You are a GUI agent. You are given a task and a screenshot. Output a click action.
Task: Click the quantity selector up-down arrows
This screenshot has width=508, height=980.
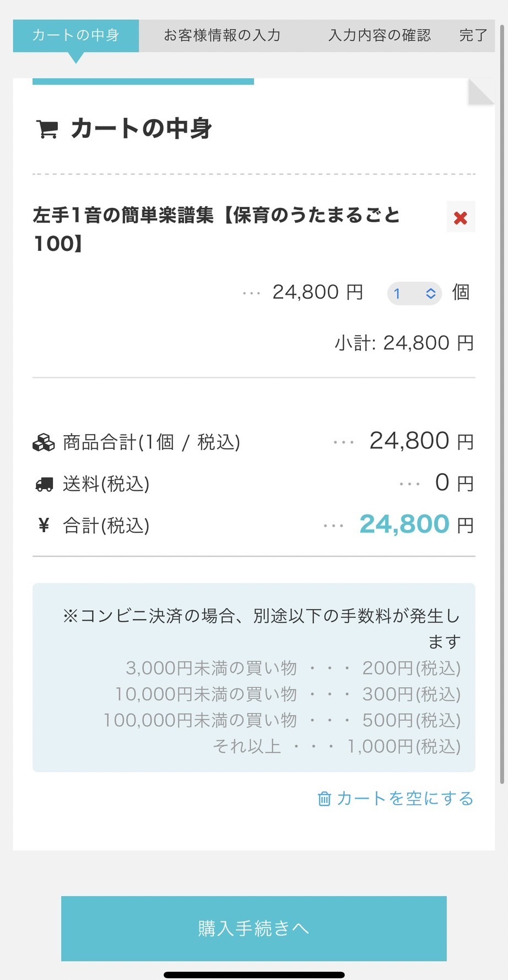click(x=431, y=293)
